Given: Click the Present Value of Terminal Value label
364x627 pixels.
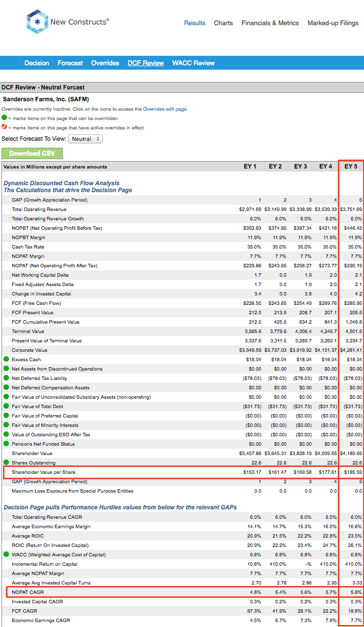Looking at the screenshot, I should [x=47, y=341].
